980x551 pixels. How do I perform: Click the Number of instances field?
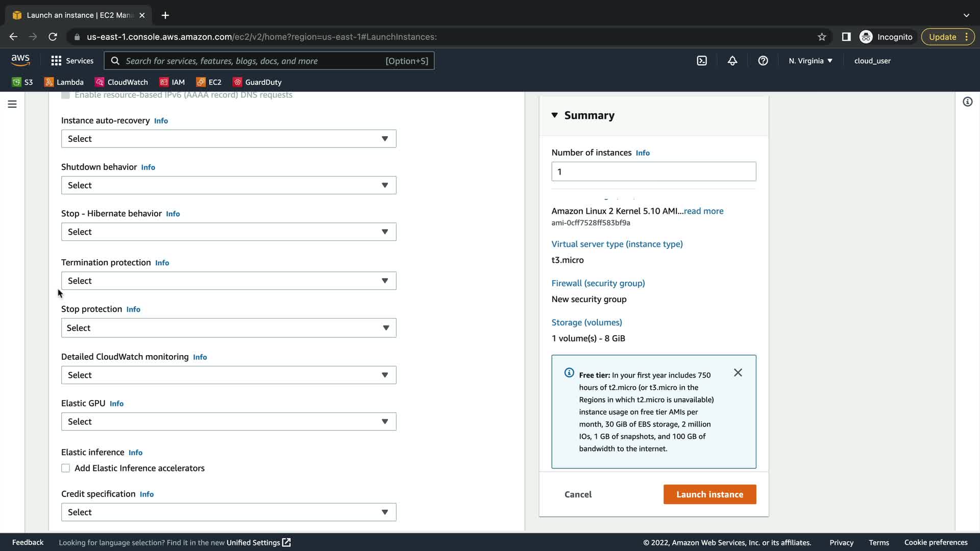pyautogui.click(x=653, y=172)
